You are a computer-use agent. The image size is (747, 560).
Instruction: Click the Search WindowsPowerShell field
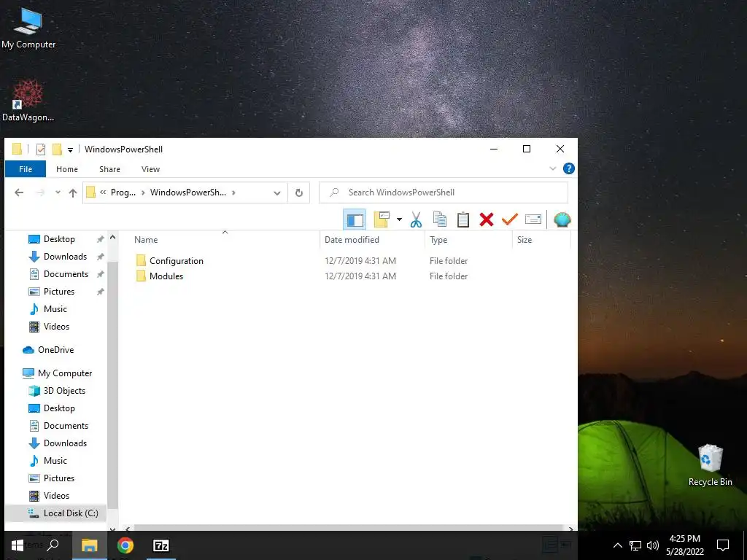click(x=444, y=192)
